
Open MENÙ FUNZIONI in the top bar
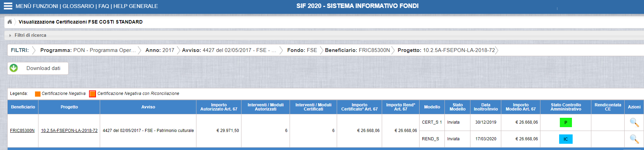(37, 6)
